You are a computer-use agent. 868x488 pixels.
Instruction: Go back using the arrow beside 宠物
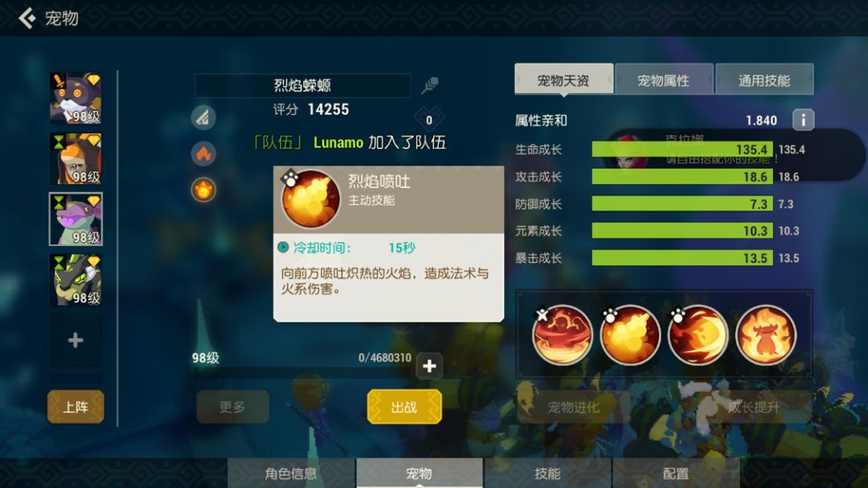point(27,18)
